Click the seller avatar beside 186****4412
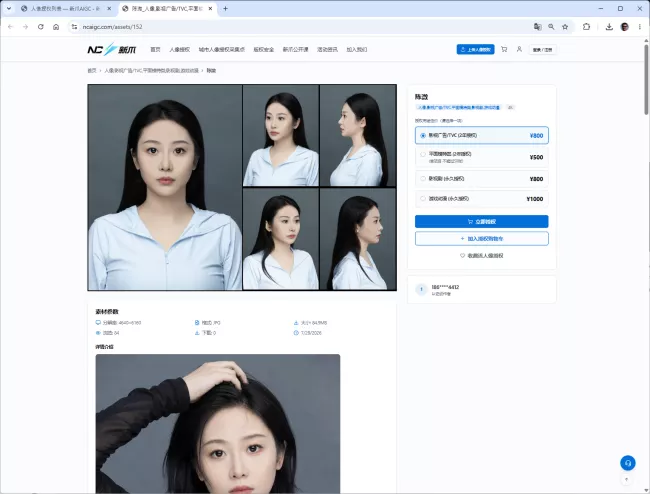The image size is (650, 494). point(422,289)
